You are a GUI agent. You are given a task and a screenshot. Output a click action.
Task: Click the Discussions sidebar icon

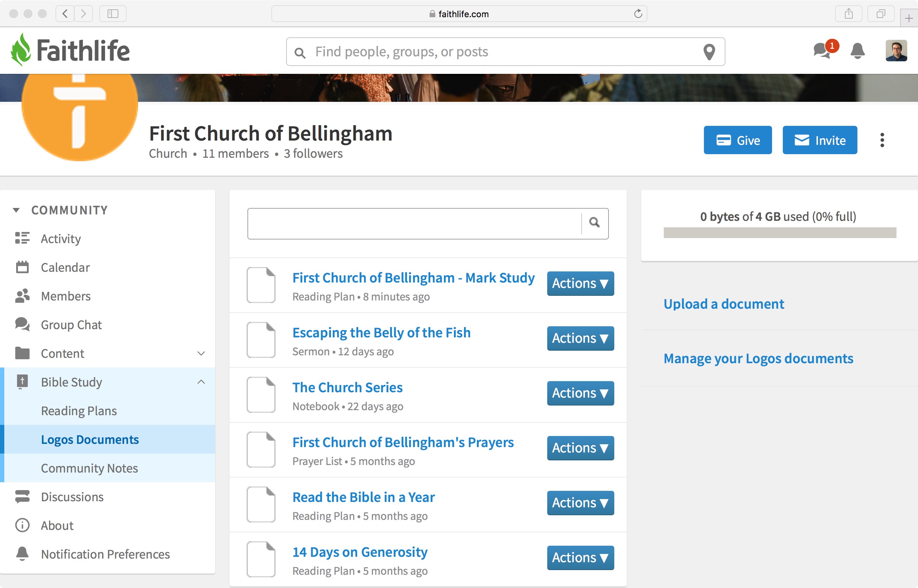pyautogui.click(x=22, y=496)
